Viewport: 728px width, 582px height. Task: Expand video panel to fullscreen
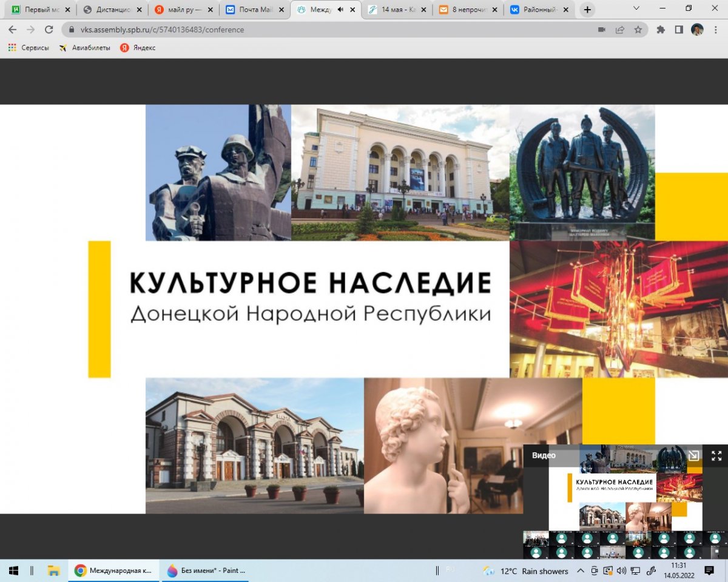[716, 456]
